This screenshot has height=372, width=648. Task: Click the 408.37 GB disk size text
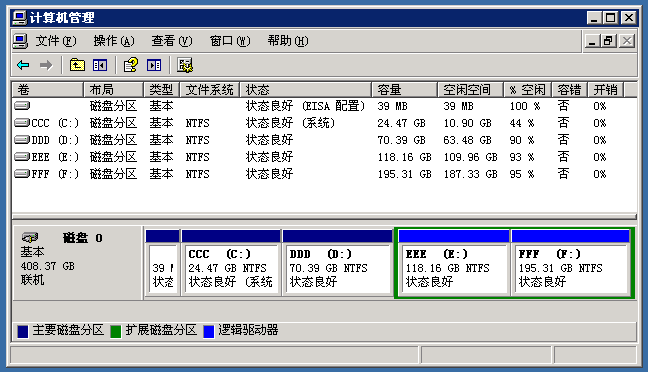pos(48,266)
